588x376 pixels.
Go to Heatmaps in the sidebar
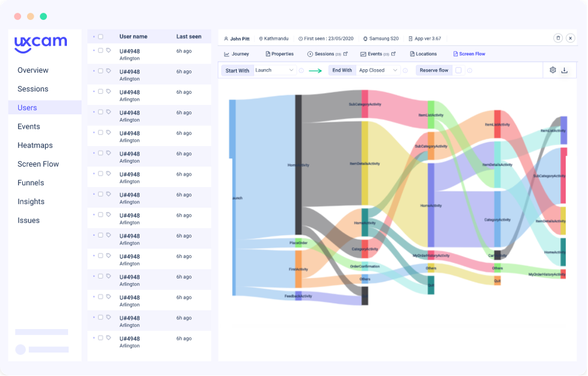click(x=35, y=145)
